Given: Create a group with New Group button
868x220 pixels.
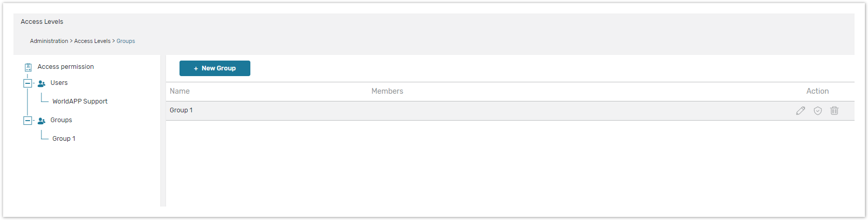Looking at the screenshot, I should (215, 68).
